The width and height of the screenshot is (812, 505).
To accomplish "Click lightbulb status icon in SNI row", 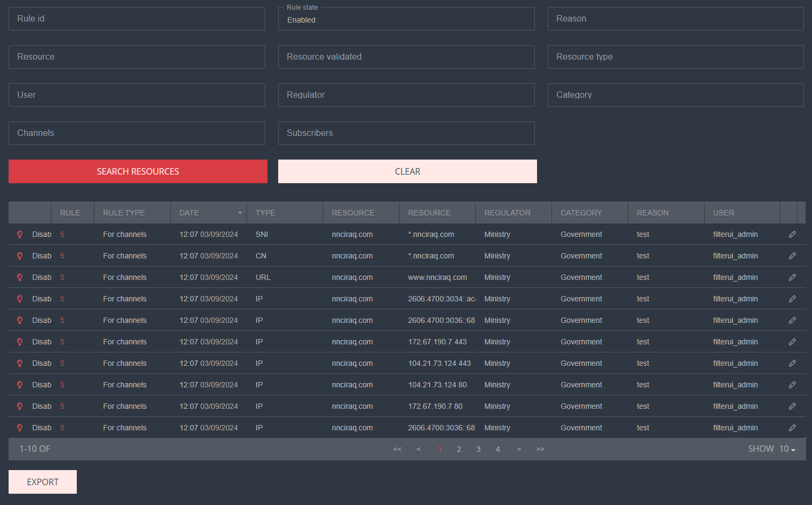I will pos(20,234).
